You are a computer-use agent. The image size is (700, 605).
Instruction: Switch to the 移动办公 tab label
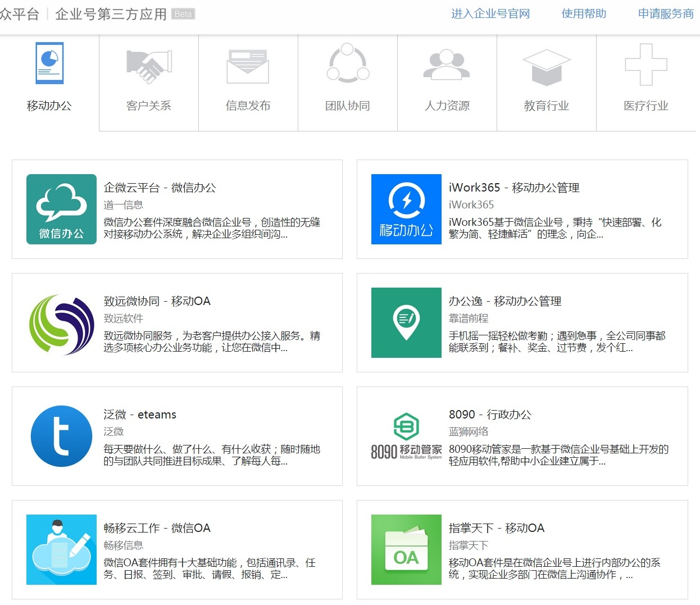pyautogui.click(x=49, y=106)
